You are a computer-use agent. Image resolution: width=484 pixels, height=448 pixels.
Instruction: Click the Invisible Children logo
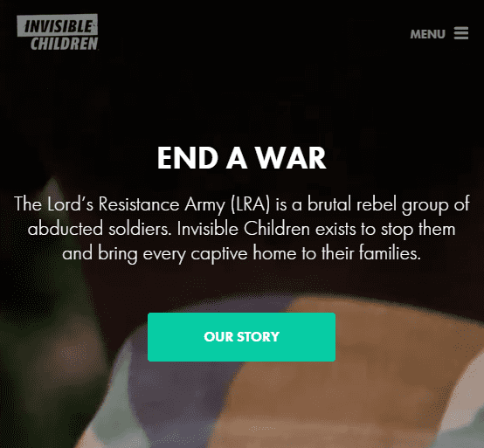point(58,32)
